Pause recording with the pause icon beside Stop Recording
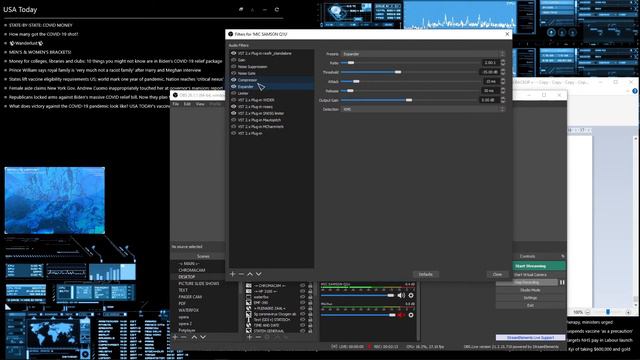 pos(562,282)
